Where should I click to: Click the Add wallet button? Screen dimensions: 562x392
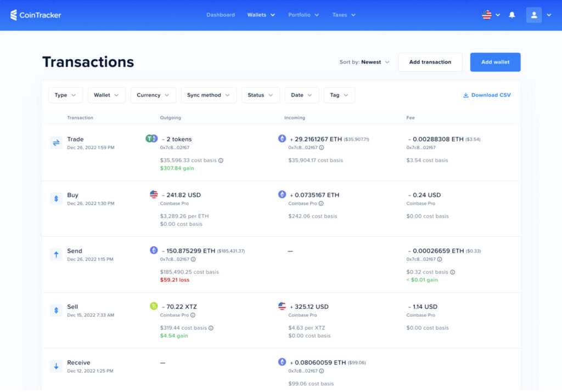495,62
